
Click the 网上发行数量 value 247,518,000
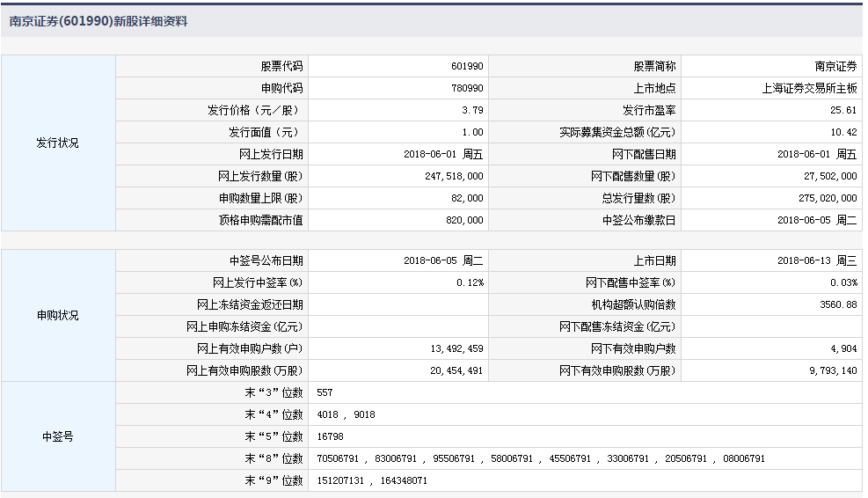(x=453, y=176)
